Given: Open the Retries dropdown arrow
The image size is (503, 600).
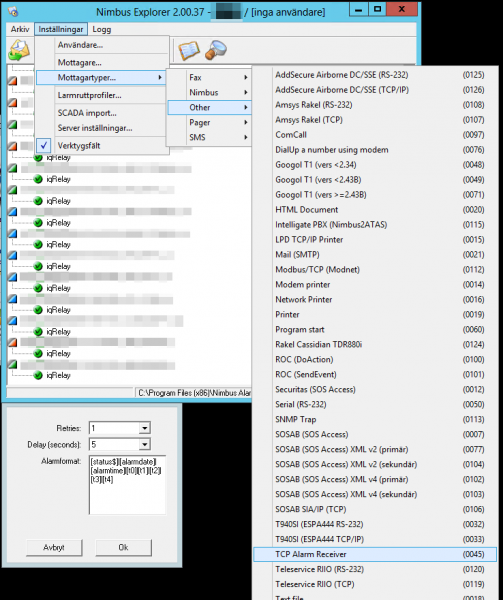Looking at the screenshot, I should 145,428.
